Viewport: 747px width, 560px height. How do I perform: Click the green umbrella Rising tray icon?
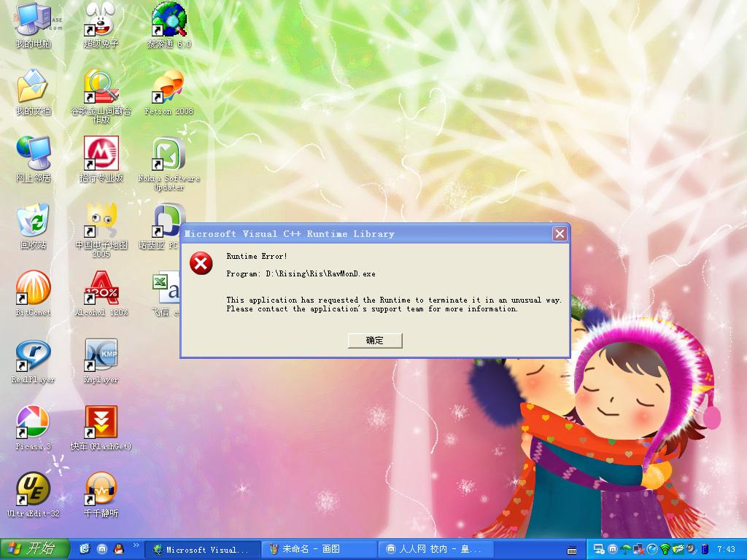click(625, 550)
